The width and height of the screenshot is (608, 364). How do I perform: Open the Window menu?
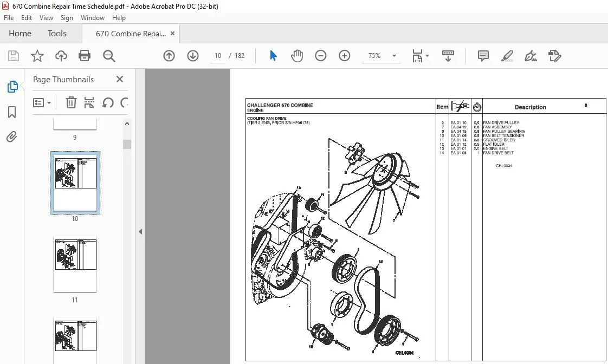(92, 18)
